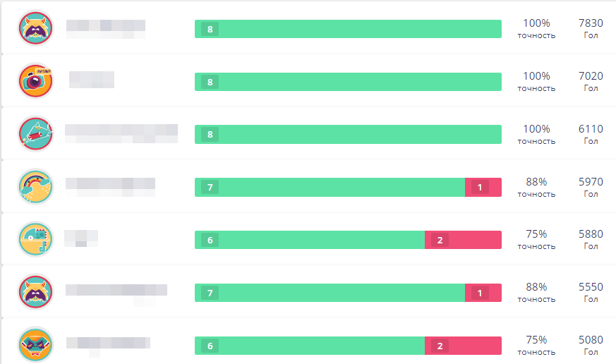The height and width of the screenshot is (364, 616).
Task: Click 100% точность scoring 7830
Action: tap(536, 29)
